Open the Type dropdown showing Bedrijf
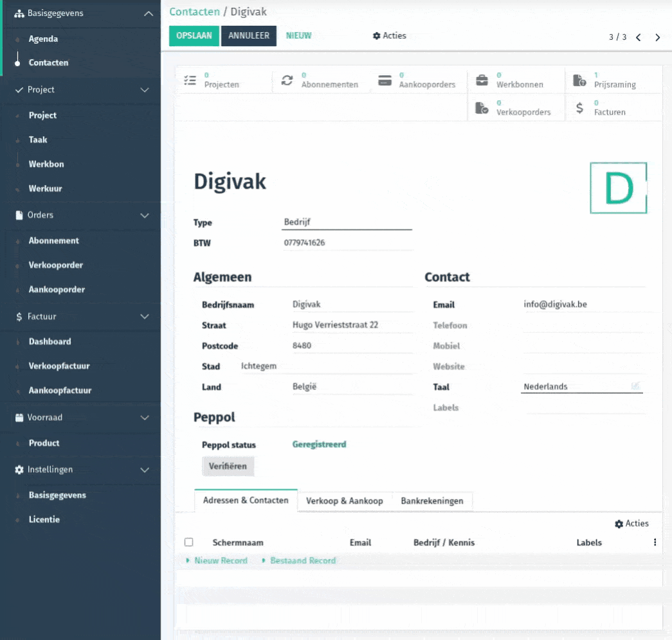This screenshot has width=672, height=640. click(347, 222)
